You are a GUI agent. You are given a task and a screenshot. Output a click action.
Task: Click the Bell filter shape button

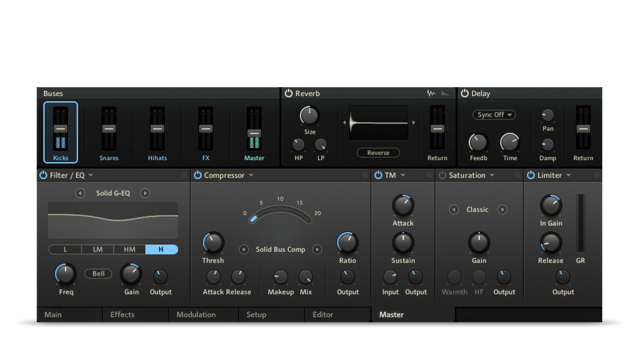(x=99, y=274)
